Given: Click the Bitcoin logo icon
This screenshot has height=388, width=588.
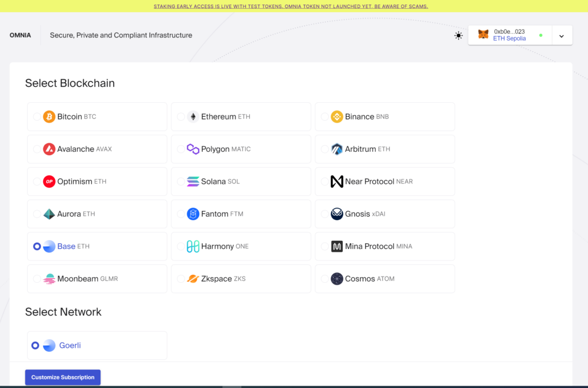Looking at the screenshot, I should coord(49,117).
